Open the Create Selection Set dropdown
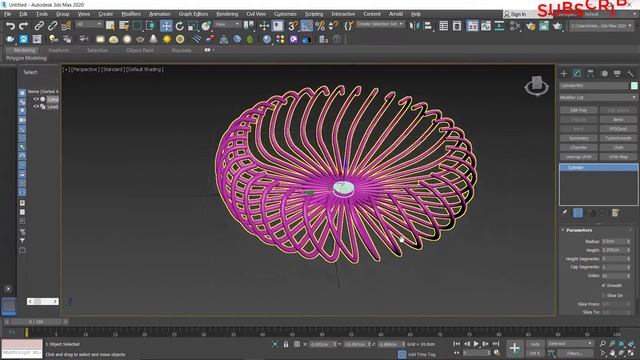 pos(380,24)
